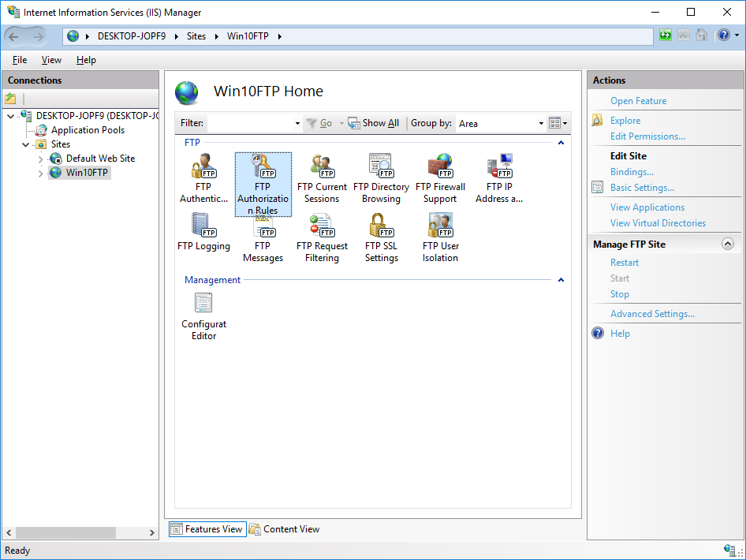Switch to Content View tab

point(285,529)
